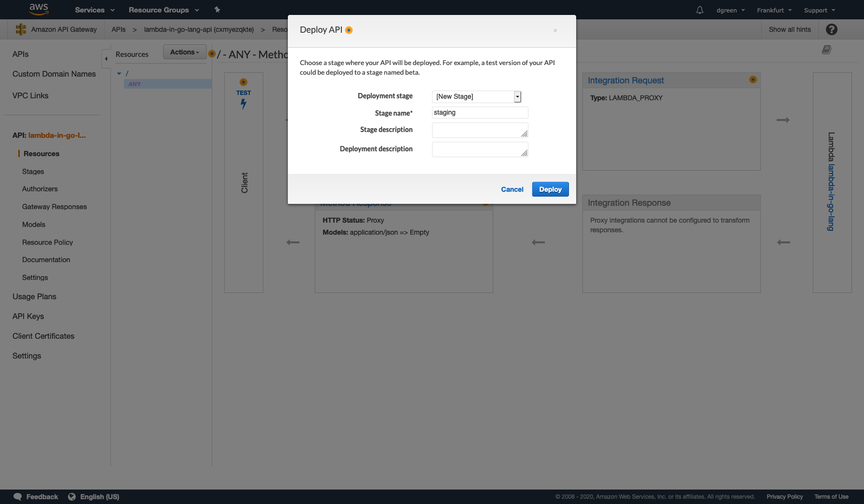Click the Amazon API Gateway header text

[x=64, y=29]
